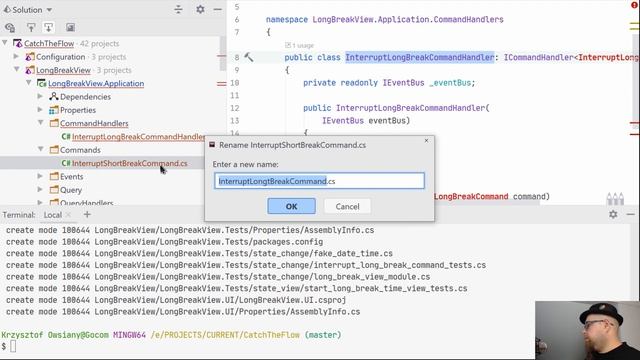Expand the Dependencies node
The image size is (640, 360).
pos(40,96)
